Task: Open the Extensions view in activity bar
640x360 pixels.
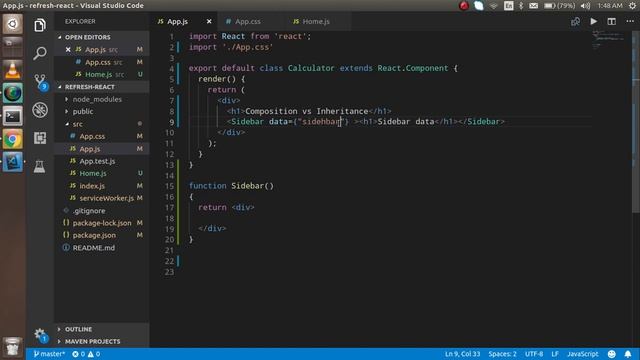Action: (x=40, y=138)
